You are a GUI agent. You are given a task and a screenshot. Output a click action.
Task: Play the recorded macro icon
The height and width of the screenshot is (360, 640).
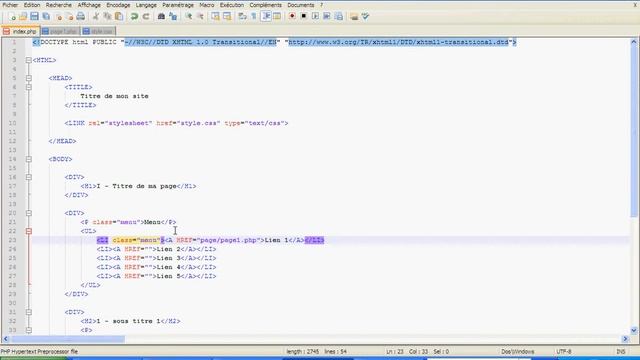tap(316, 17)
